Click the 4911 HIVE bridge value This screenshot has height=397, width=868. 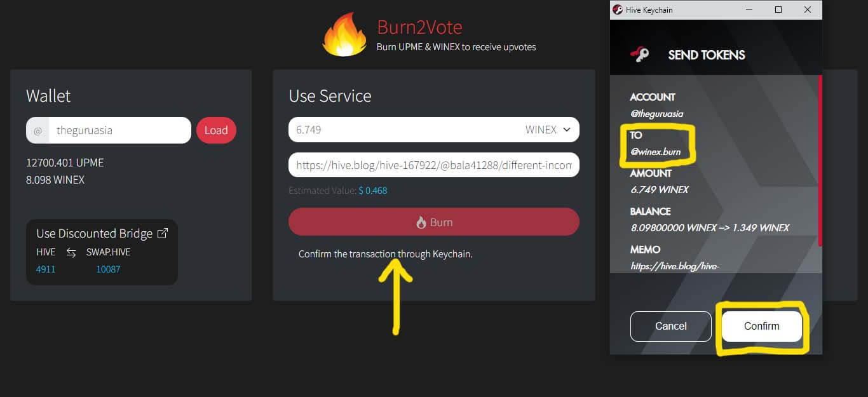point(46,269)
